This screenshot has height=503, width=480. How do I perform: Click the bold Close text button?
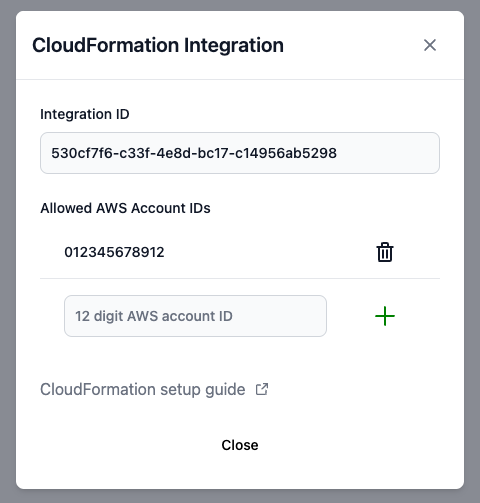point(240,445)
